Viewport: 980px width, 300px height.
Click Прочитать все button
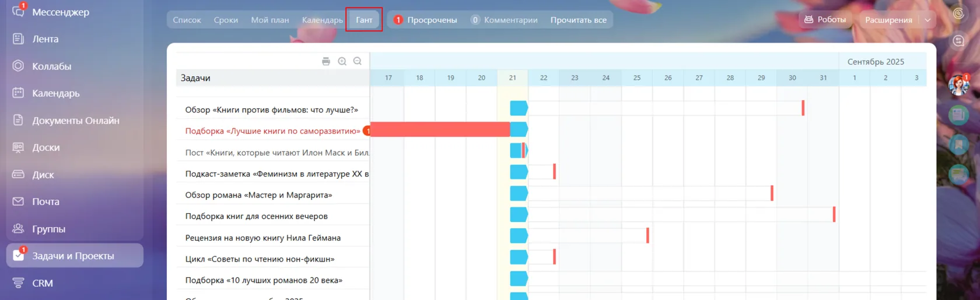tap(579, 20)
